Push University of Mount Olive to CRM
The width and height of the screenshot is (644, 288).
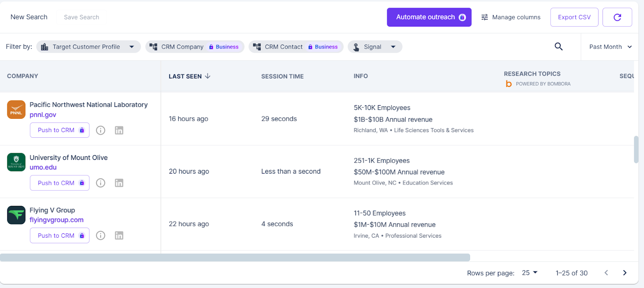coord(60,183)
